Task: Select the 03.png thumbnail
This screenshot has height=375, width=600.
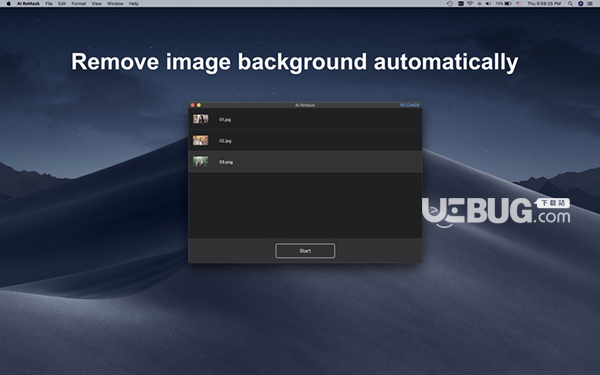Action: pos(201,161)
